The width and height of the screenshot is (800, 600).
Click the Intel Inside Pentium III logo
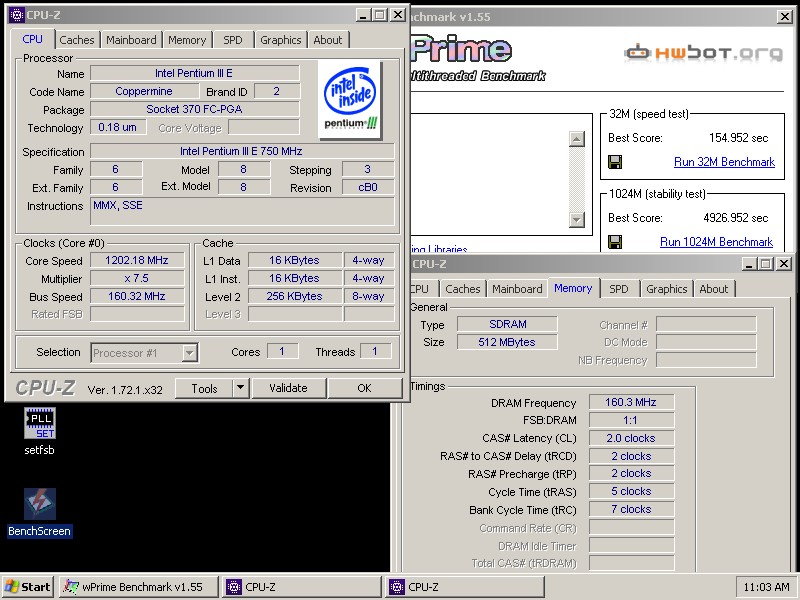tap(350, 99)
